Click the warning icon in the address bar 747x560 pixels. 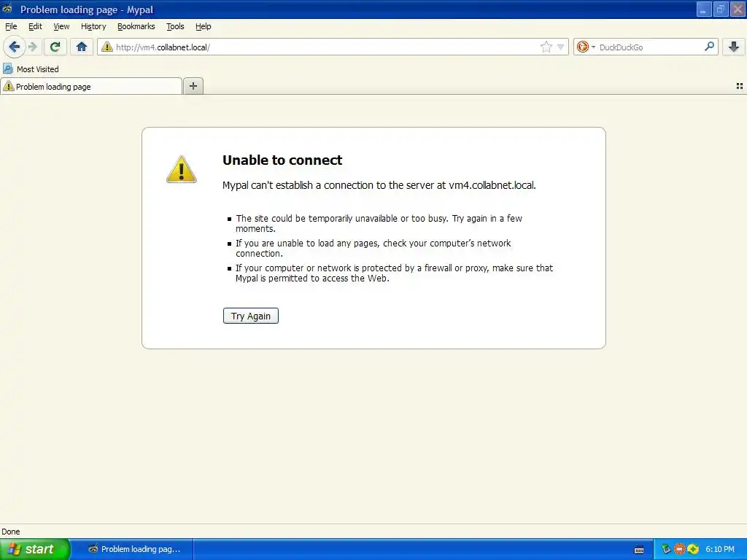pyautogui.click(x=107, y=47)
